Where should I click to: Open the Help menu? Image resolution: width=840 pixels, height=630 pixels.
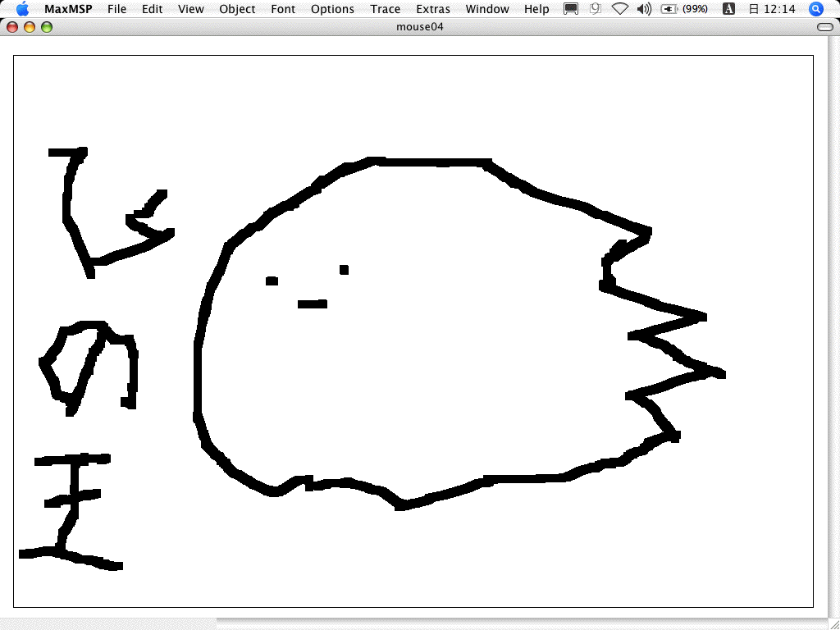tap(536, 9)
